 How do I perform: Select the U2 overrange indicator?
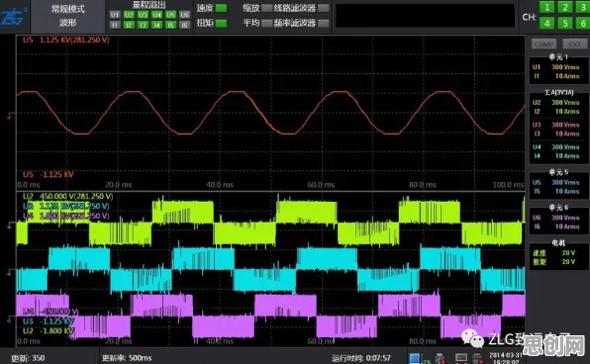click(x=129, y=15)
